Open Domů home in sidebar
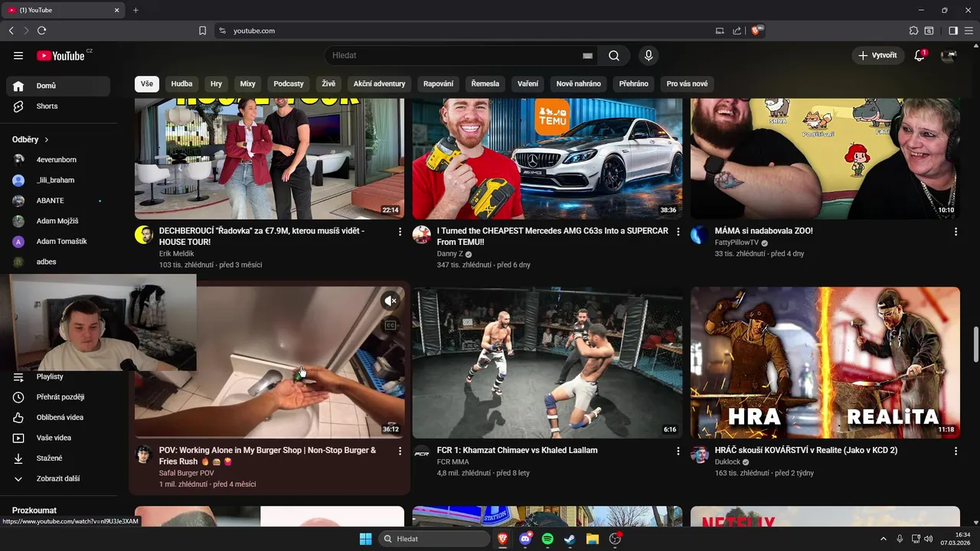The width and height of the screenshot is (980, 551). tap(60, 86)
